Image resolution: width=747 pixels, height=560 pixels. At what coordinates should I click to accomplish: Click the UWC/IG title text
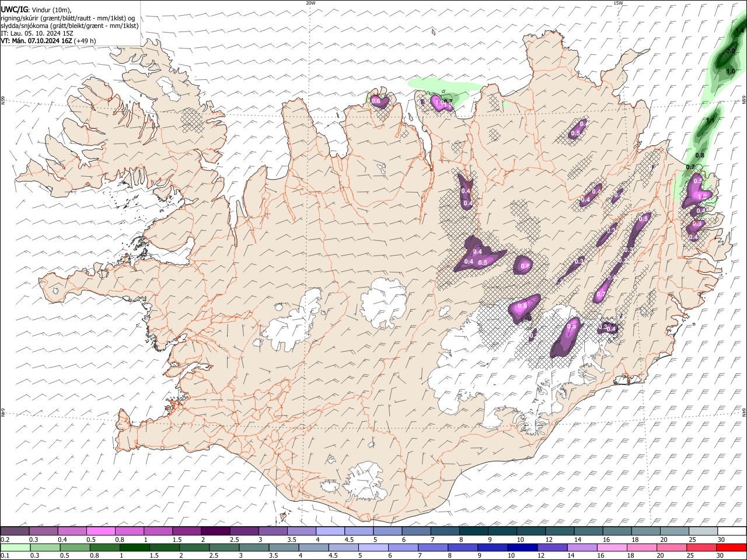pyautogui.click(x=15, y=9)
